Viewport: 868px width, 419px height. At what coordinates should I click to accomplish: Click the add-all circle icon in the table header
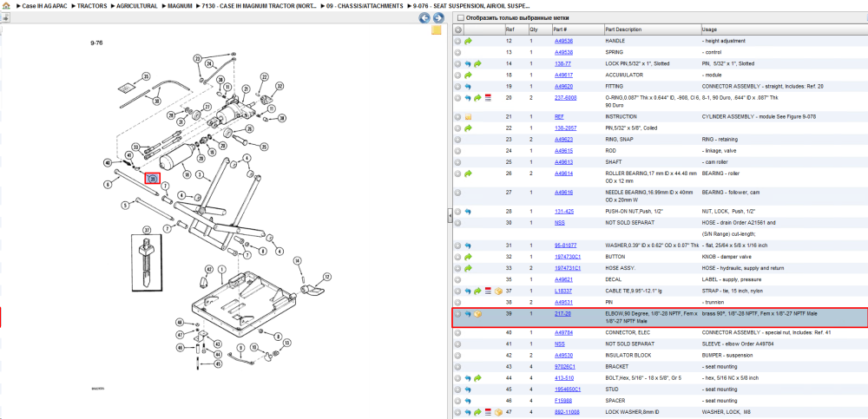(457, 29)
